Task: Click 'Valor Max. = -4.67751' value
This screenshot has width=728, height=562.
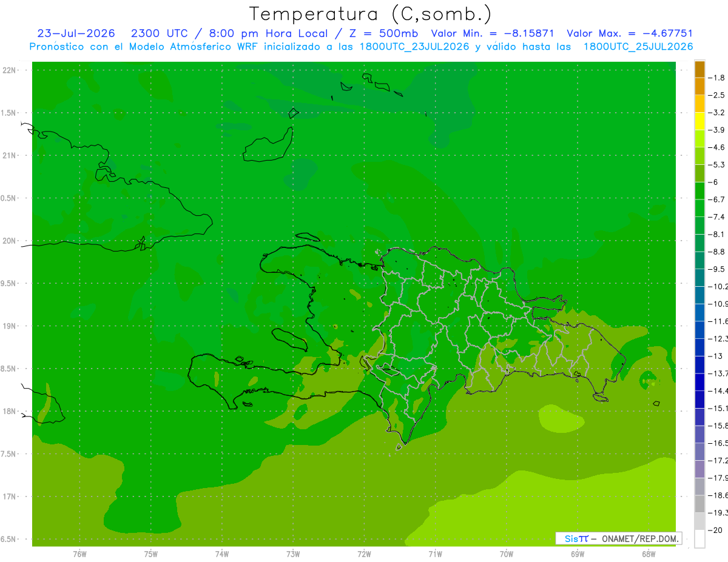Action: point(629,34)
